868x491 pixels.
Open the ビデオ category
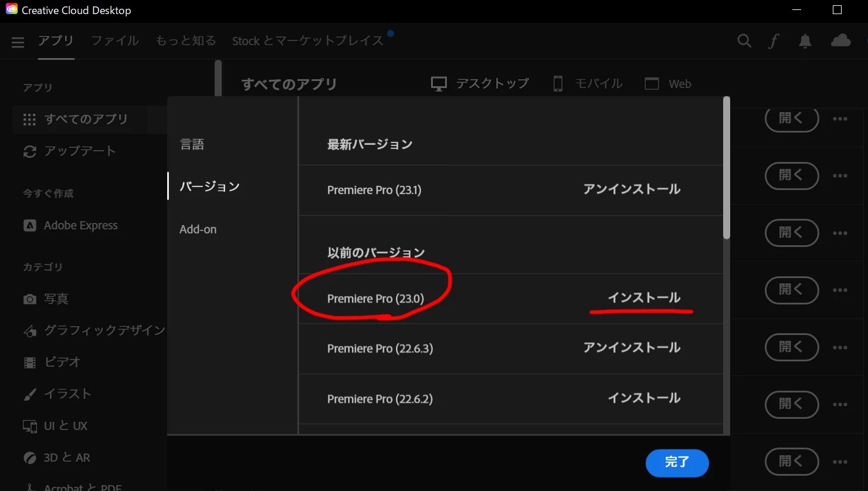tap(62, 363)
